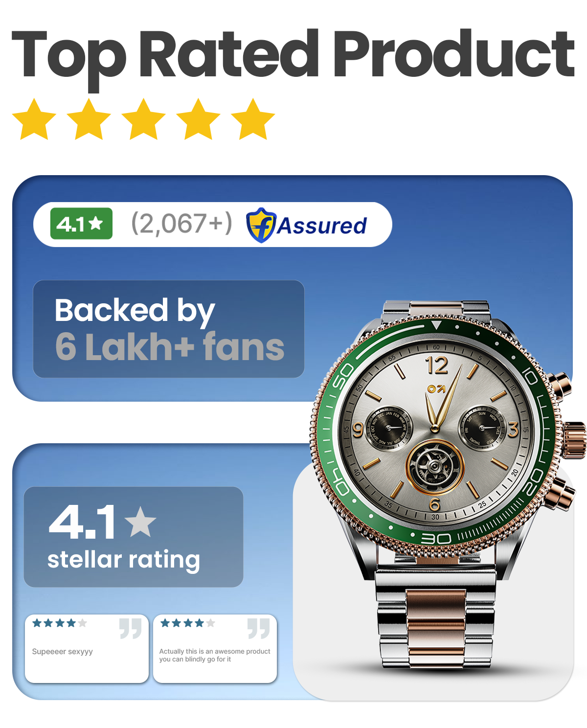Image resolution: width=587 pixels, height=728 pixels.
Task: Click the Top Rated Product heading
Action: point(293,55)
